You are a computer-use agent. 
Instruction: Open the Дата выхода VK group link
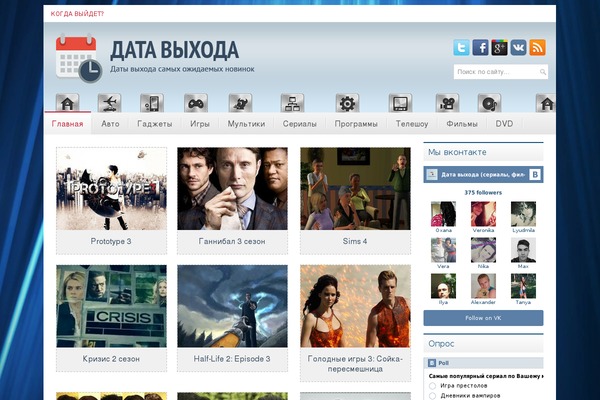[x=483, y=175]
